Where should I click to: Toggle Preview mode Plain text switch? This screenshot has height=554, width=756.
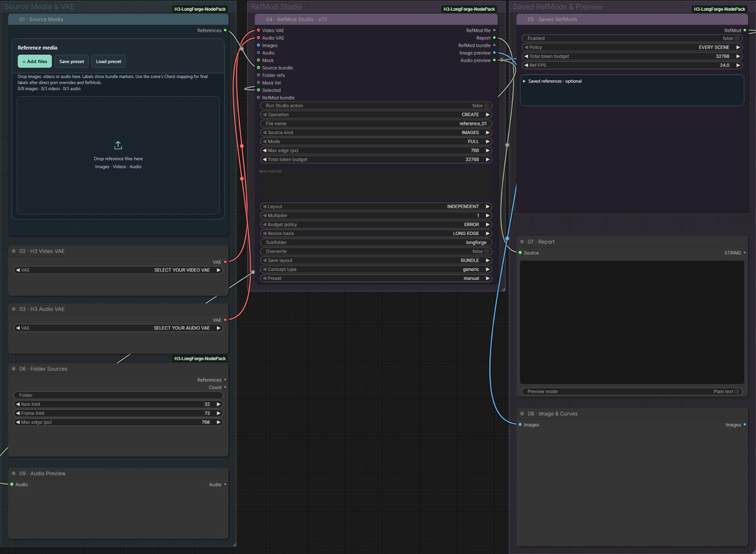point(737,392)
